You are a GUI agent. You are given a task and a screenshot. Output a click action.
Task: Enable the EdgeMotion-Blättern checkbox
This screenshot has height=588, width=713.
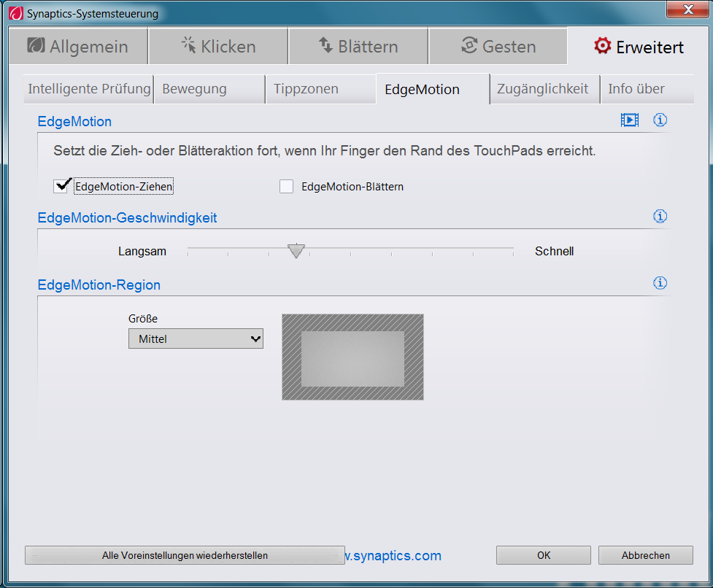[x=286, y=186]
